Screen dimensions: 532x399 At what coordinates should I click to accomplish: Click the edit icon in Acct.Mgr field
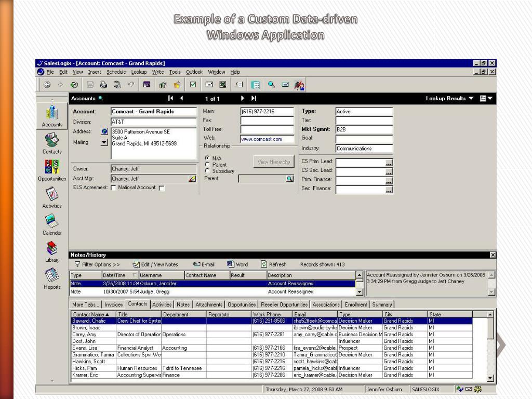tap(192, 179)
